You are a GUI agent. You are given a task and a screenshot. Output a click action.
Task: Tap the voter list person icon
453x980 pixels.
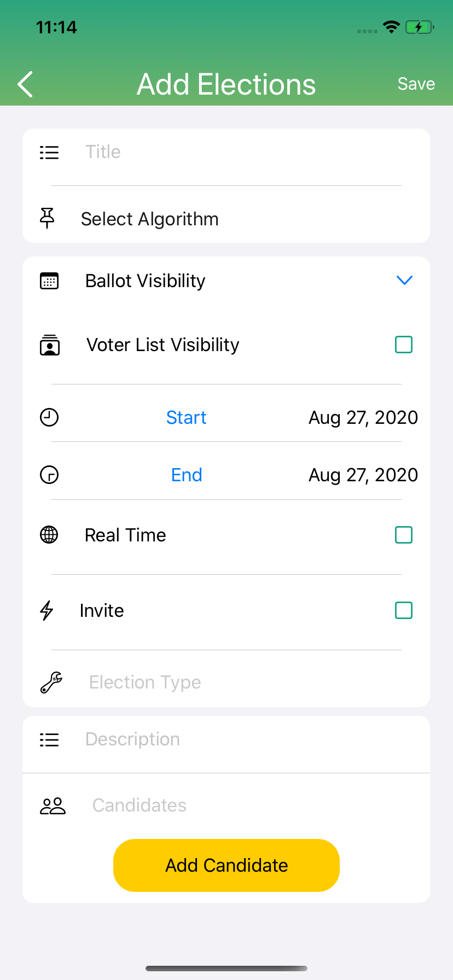[50, 345]
